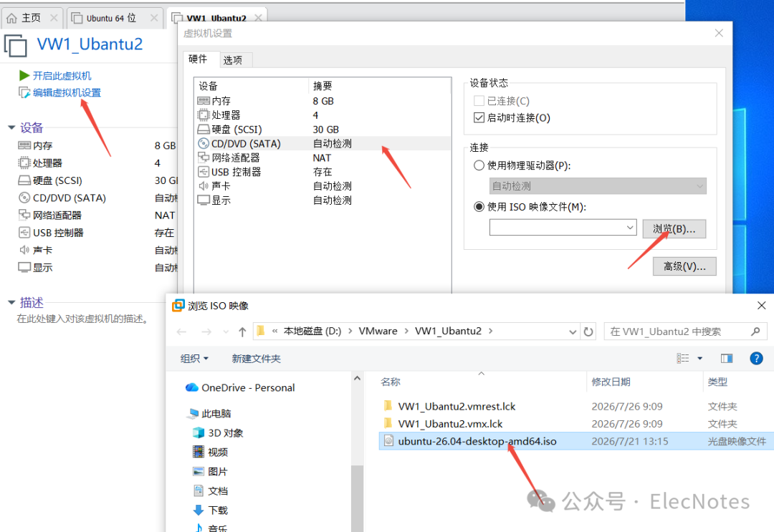Uncheck 启动时连接(O) checkbox

pos(478,118)
